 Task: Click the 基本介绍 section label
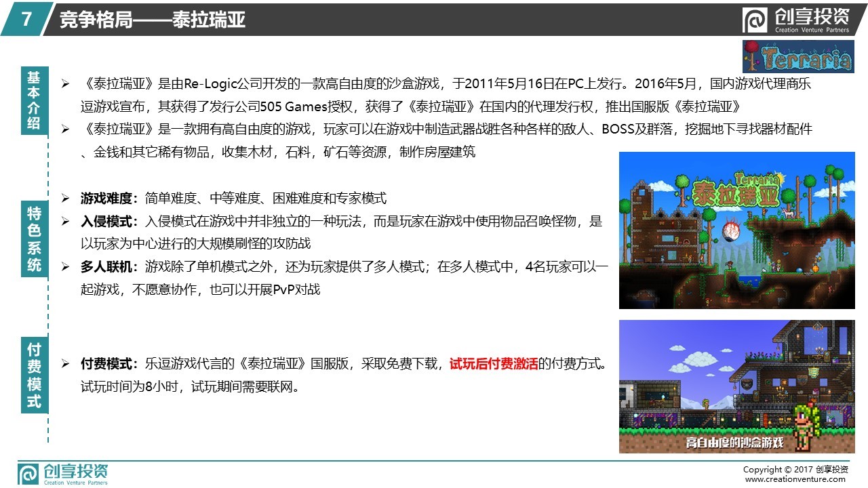click(x=34, y=100)
